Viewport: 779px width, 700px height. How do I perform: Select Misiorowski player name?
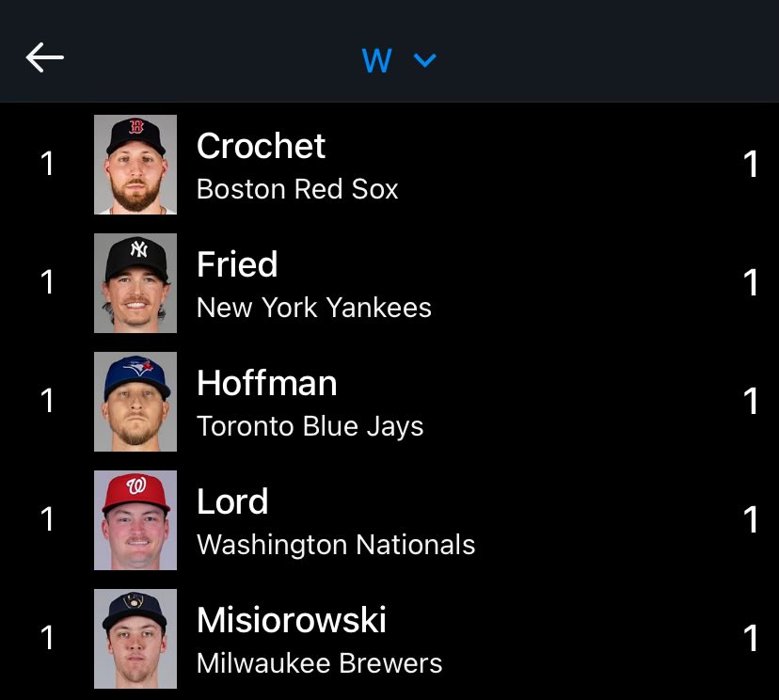pyautogui.click(x=291, y=620)
